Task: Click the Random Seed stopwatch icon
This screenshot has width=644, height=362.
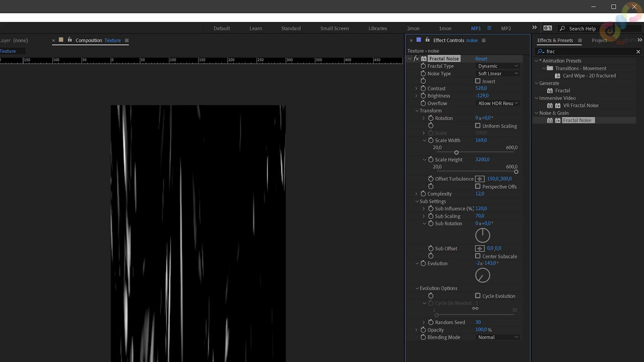Action: tap(431, 322)
